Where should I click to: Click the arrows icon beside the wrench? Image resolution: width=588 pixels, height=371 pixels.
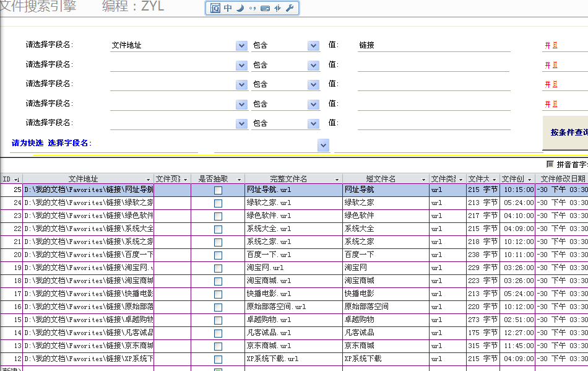pyautogui.click(x=277, y=8)
